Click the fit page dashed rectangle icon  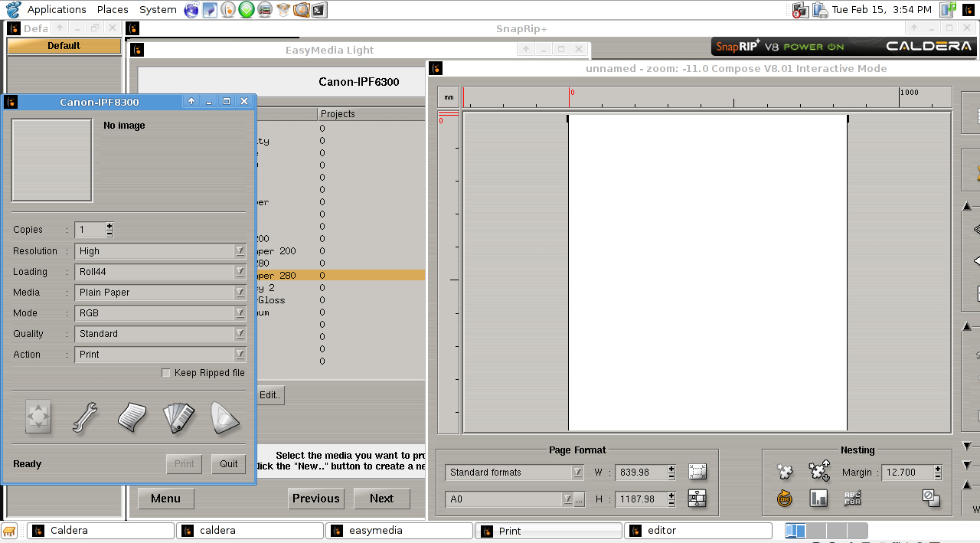click(697, 472)
